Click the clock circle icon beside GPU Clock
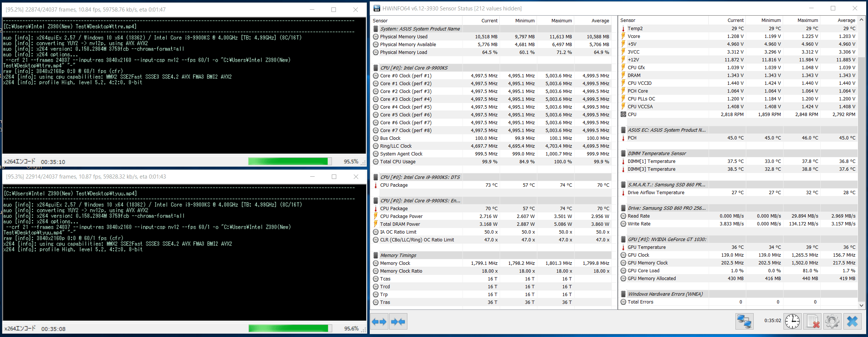This screenshot has height=337, width=868. click(623, 255)
